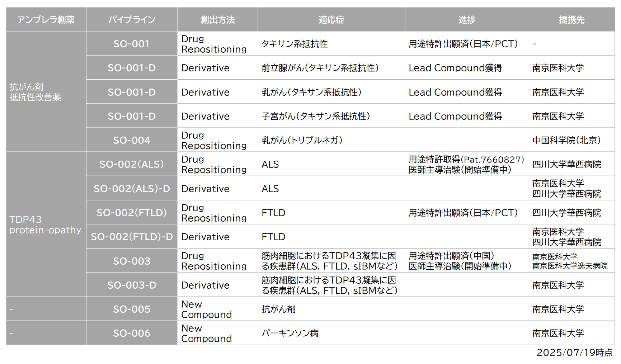This screenshot has height=364, width=621.
Task: Click the 中国科学院(北京) partner cell
Action: (x=566, y=140)
